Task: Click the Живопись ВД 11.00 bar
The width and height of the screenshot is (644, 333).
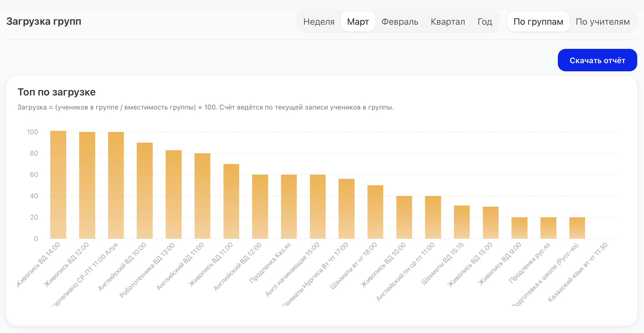Action: (x=231, y=201)
